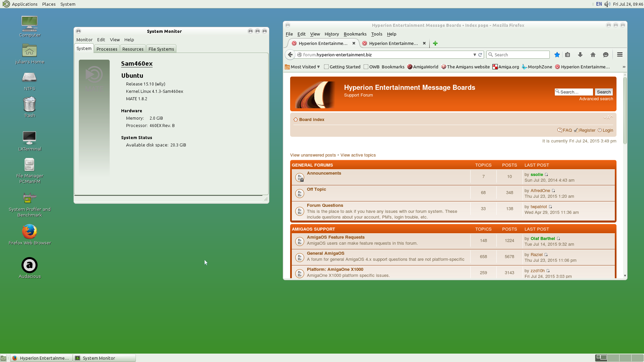Open the volume icon in system tray
644x362 pixels.
(x=607, y=4)
